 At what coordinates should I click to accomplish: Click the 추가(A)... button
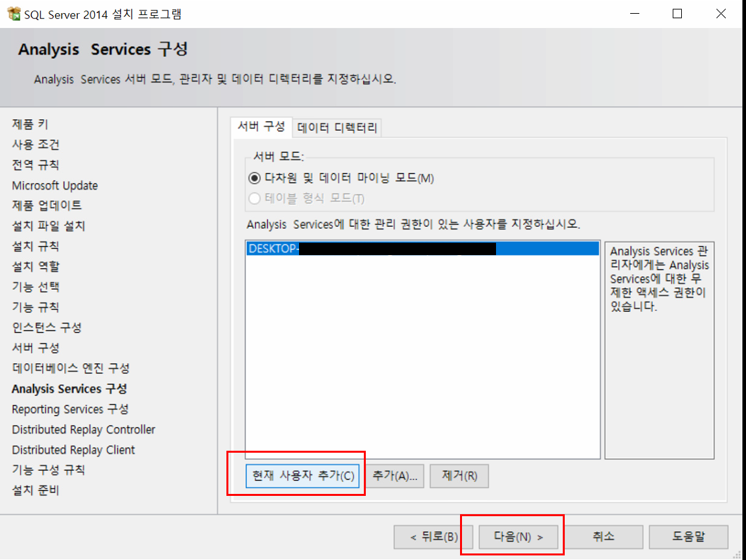pyautogui.click(x=395, y=476)
